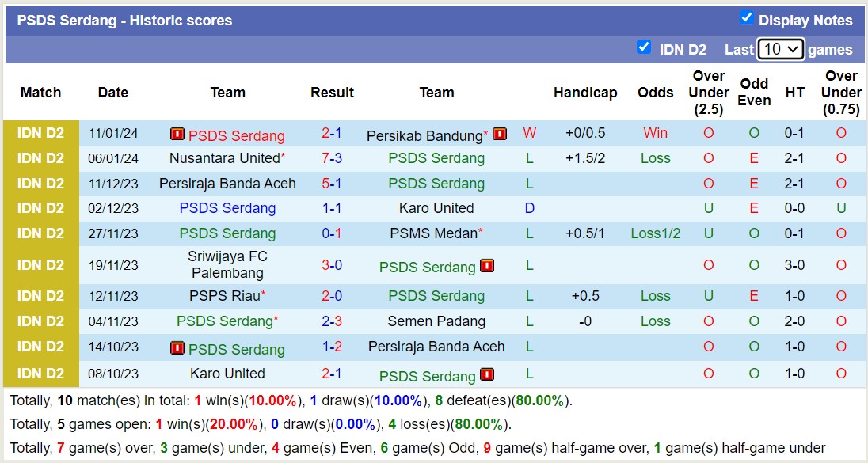
Task: Click the red card icon beside PSDS Serdang on 14/10/23
Action: tap(177, 349)
